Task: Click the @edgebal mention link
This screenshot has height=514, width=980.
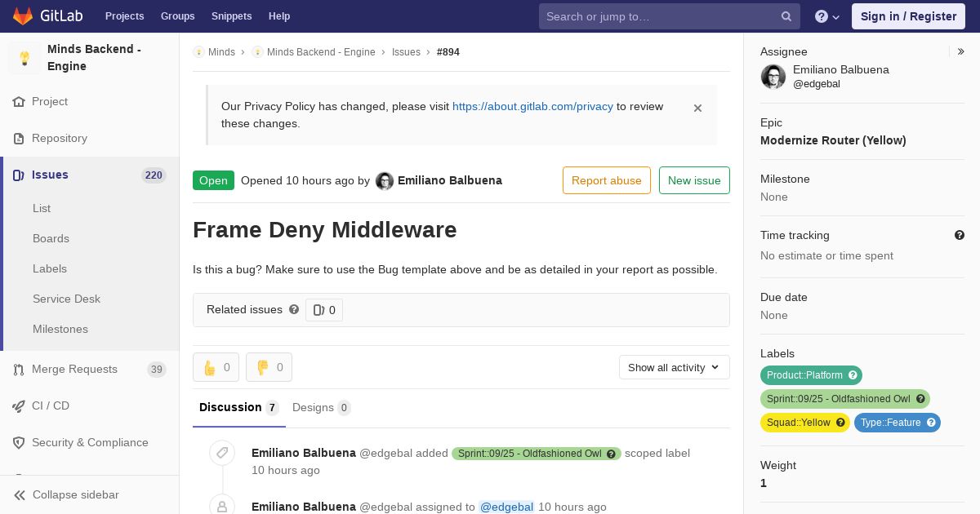Action: click(506, 507)
